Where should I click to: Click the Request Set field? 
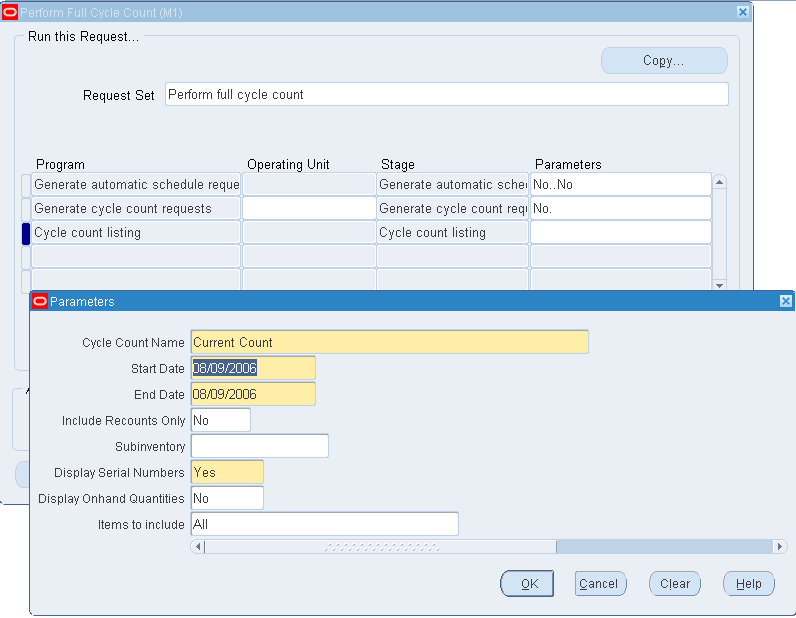click(447, 94)
